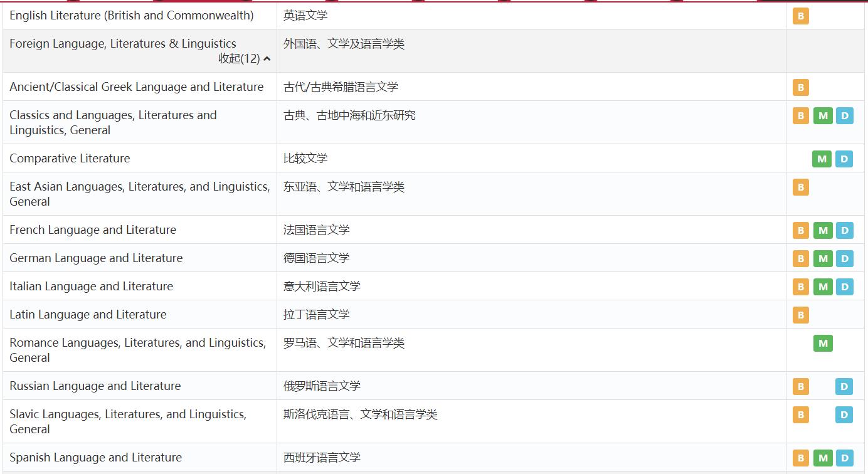868x474 pixels.
Task: Click D badge for German Language and Literature
Action: coord(844,258)
